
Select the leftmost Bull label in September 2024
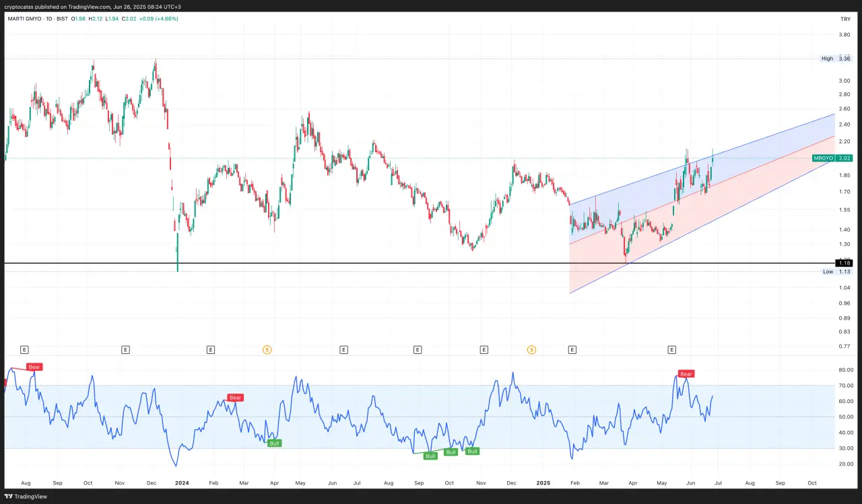pos(430,456)
